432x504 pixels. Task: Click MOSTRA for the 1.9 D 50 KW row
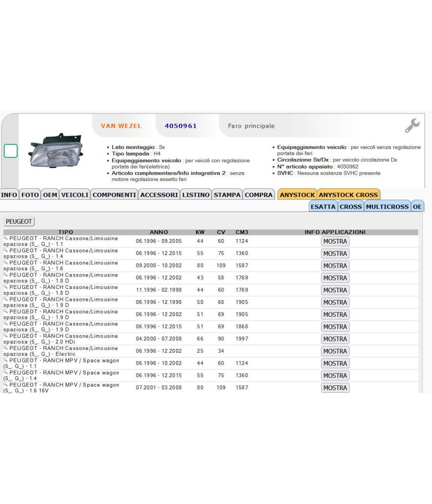click(335, 302)
